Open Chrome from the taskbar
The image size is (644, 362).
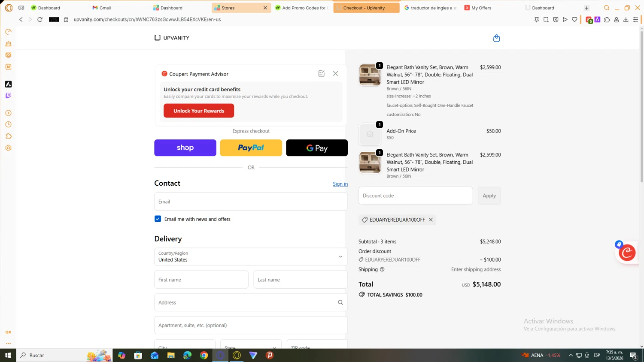pos(204,355)
